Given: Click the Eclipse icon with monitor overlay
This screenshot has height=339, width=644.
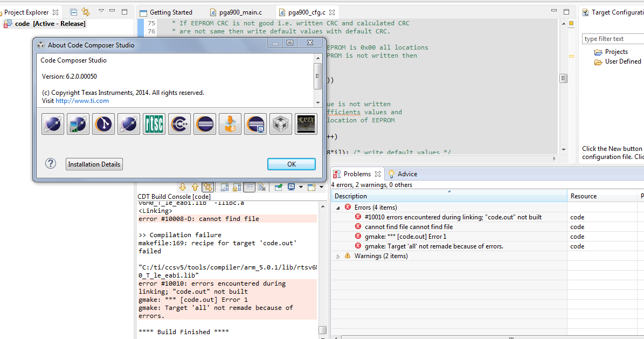Looking at the screenshot, I should pyautogui.click(x=255, y=124).
